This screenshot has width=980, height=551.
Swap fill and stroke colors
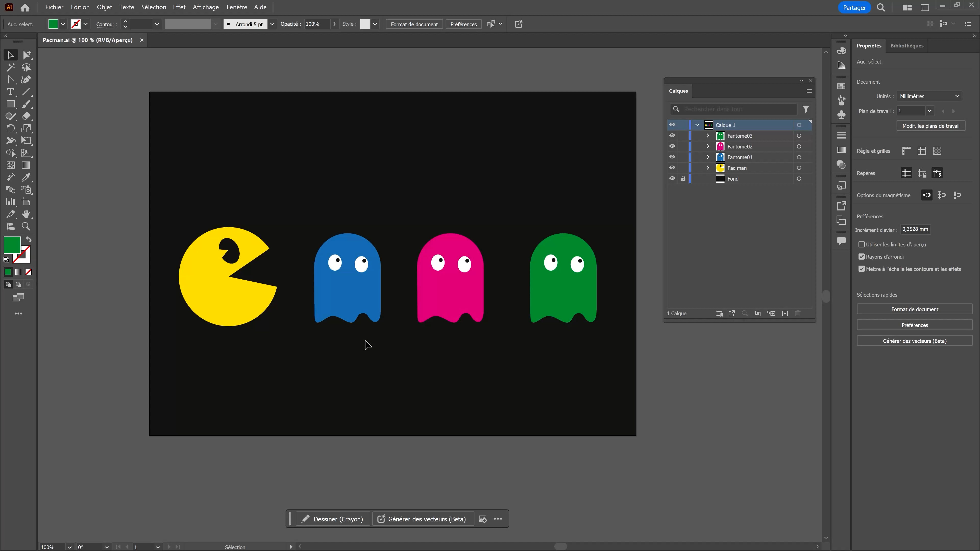coord(29,239)
